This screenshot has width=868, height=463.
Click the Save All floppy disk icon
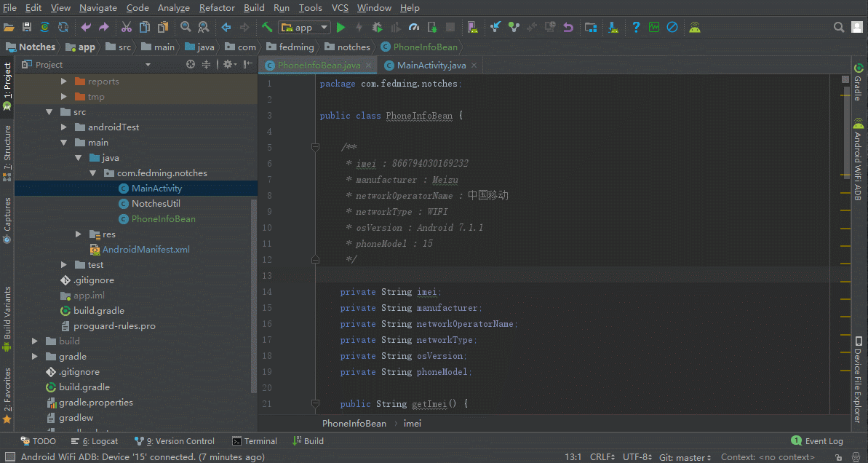(27, 28)
